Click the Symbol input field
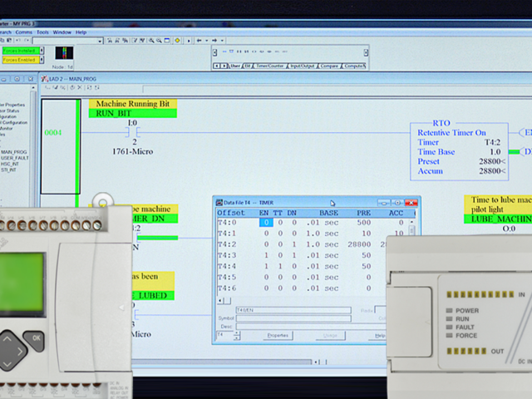Viewport: 532px width, 399px height. point(293,318)
